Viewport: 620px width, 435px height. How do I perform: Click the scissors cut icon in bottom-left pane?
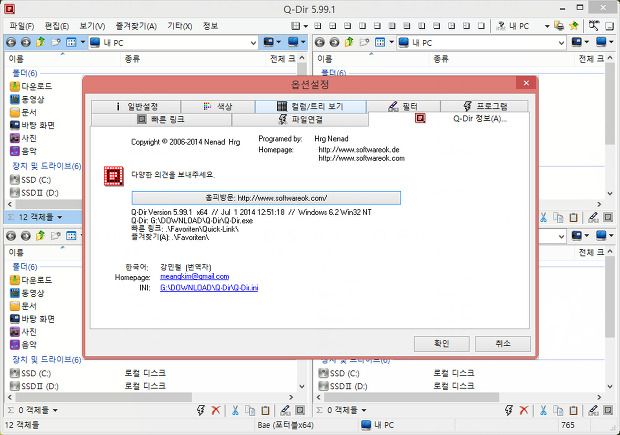coord(235,410)
